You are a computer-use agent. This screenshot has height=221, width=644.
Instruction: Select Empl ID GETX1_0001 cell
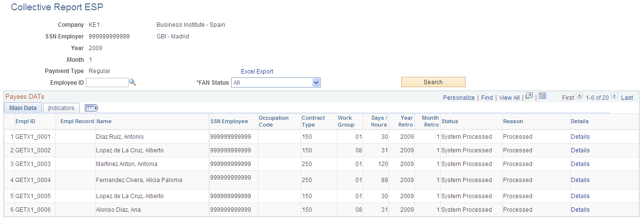[33, 137]
